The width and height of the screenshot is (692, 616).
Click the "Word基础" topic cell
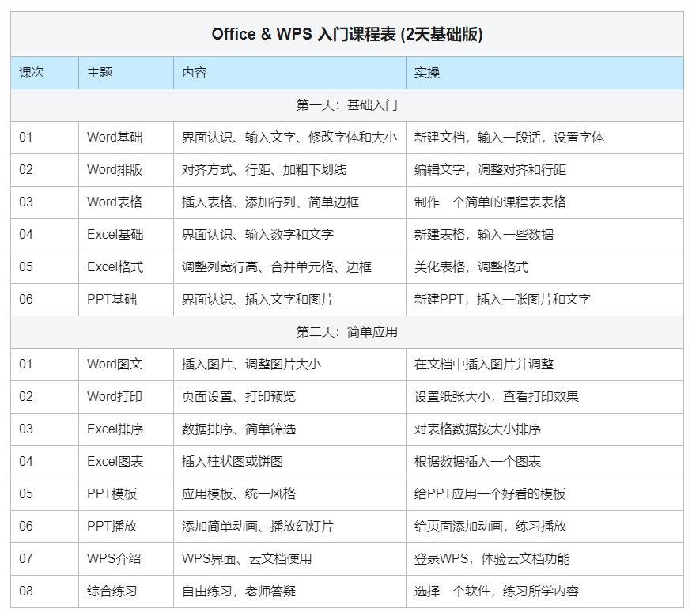click(127, 138)
